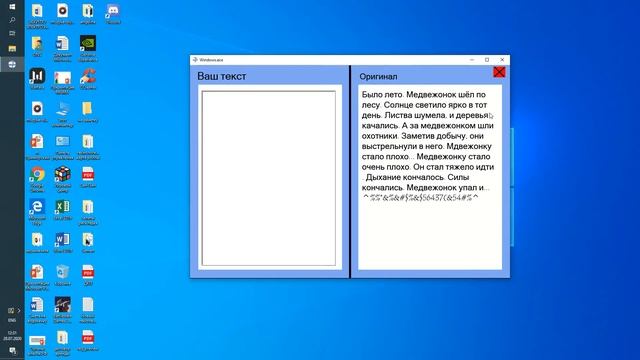Open the Word 2016 desktop shortcut
Viewport: 640px width, 360px height.
point(62,242)
